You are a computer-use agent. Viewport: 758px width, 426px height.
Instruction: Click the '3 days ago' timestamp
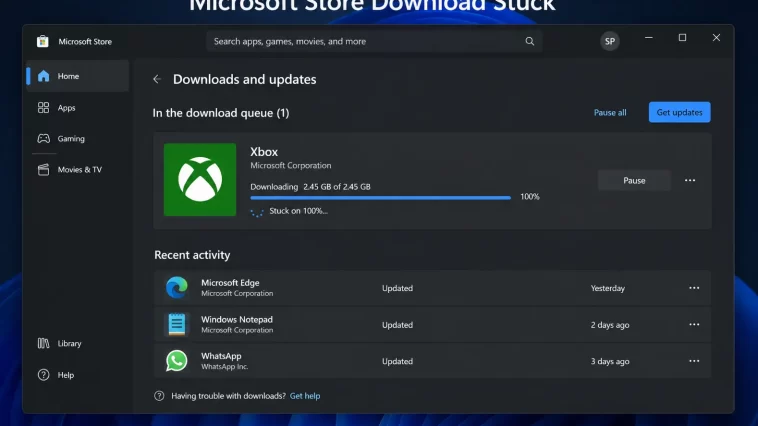[x=610, y=361]
